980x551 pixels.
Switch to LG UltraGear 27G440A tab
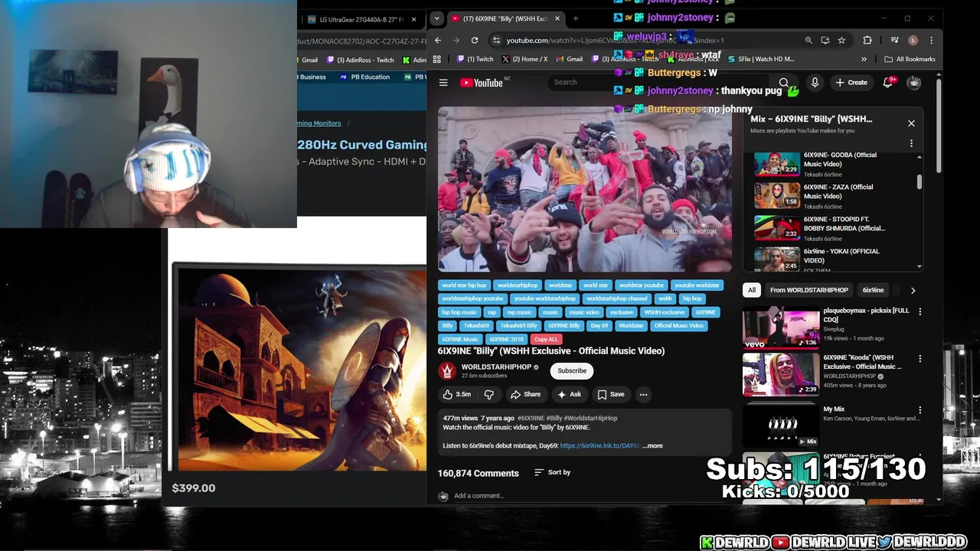coord(360,19)
